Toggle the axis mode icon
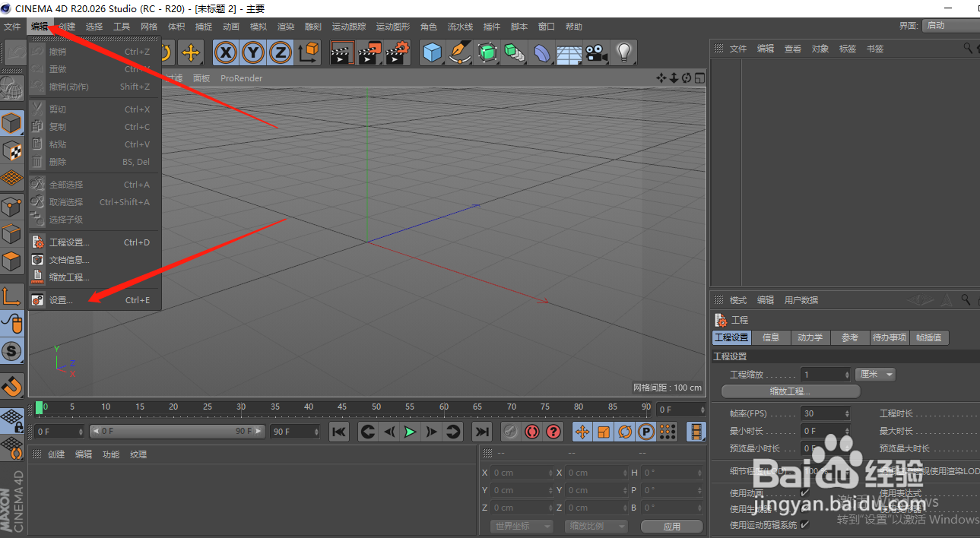Screen dimensions: 980x538 click(12, 296)
